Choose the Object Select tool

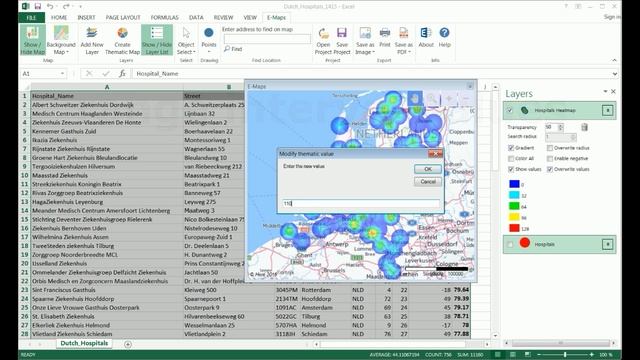186,40
